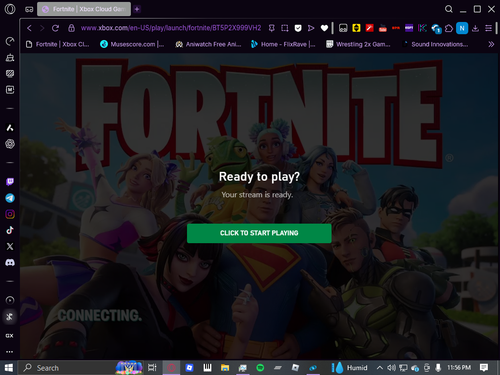The image size is (500, 375).
Task: Expand hidden system tray icons
Action: pos(379,368)
